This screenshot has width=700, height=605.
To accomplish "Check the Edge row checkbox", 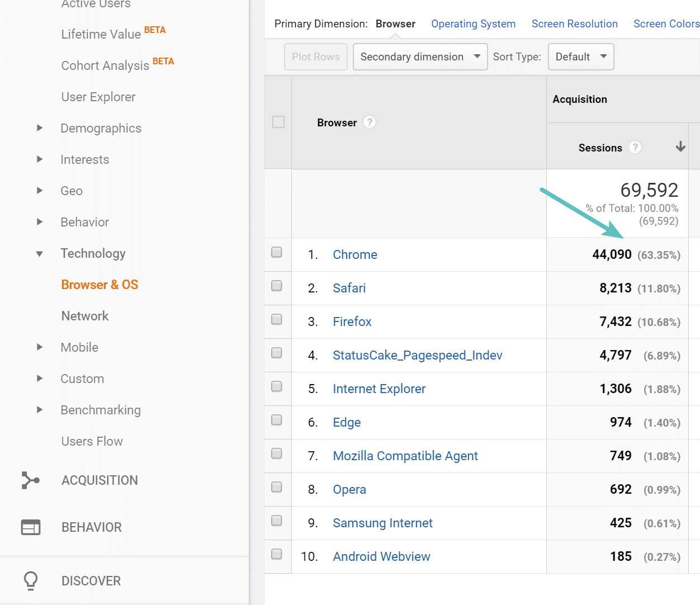I will click(x=277, y=420).
